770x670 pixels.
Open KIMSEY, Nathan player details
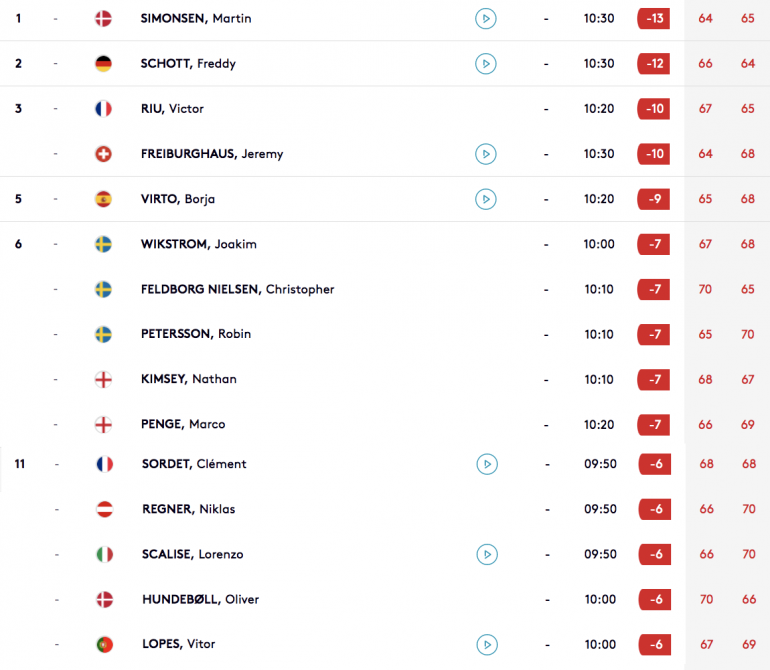189,379
